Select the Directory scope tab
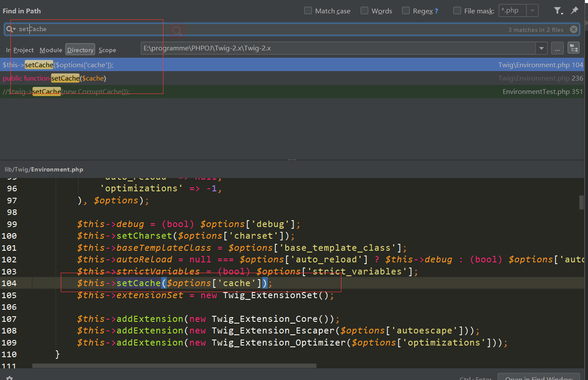 click(x=80, y=50)
